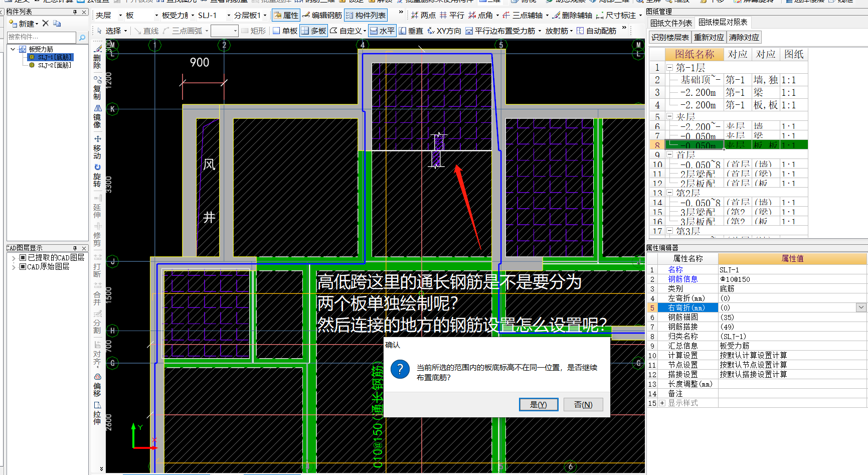Expand the 已提取的CAD图层 node
Image resolution: width=868 pixels, height=475 pixels.
coord(14,257)
